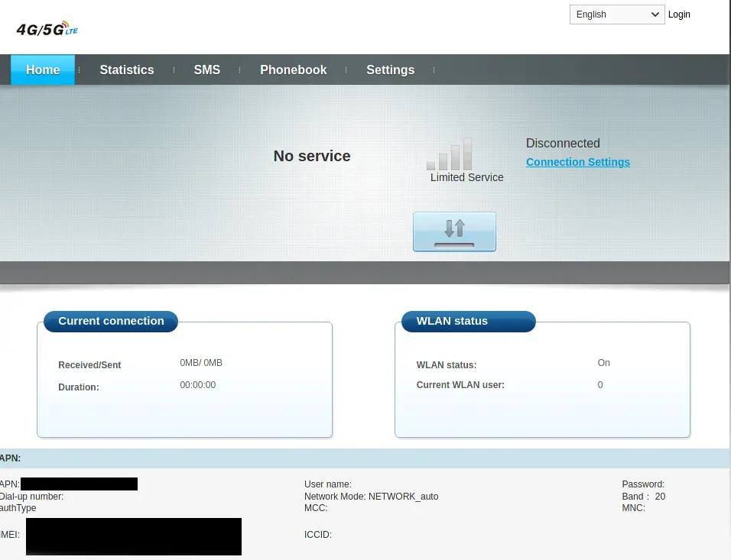Click the Limited Service label

point(466,177)
